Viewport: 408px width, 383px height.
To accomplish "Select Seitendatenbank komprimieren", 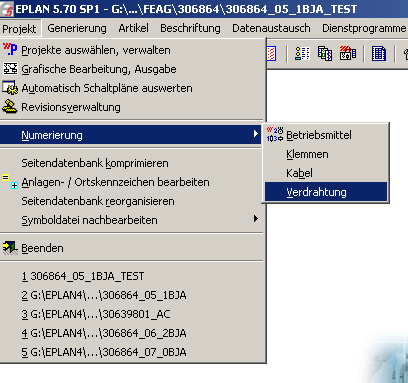I will point(95,163).
